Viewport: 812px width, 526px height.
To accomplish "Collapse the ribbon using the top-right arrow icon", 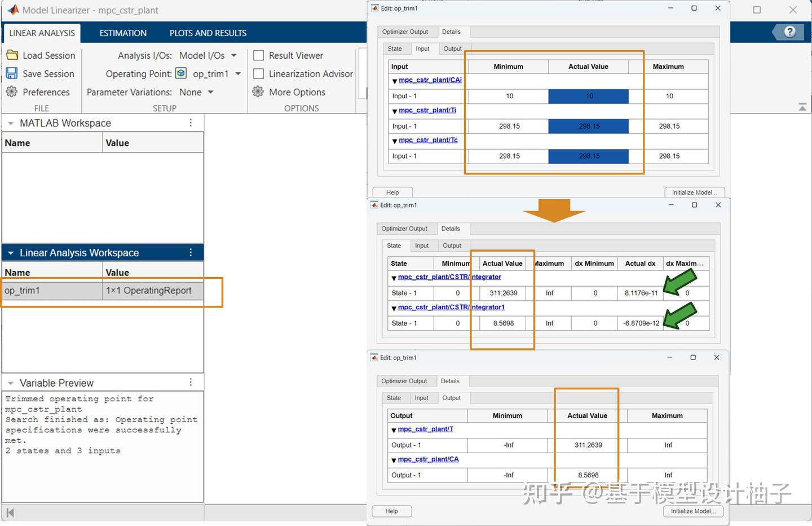I will pos(802,106).
